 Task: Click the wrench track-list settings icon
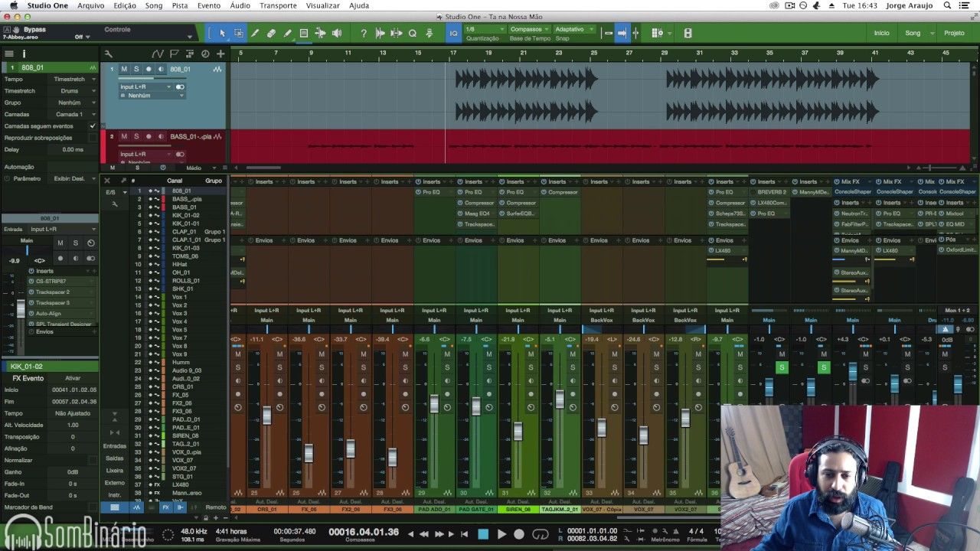click(108, 54)
